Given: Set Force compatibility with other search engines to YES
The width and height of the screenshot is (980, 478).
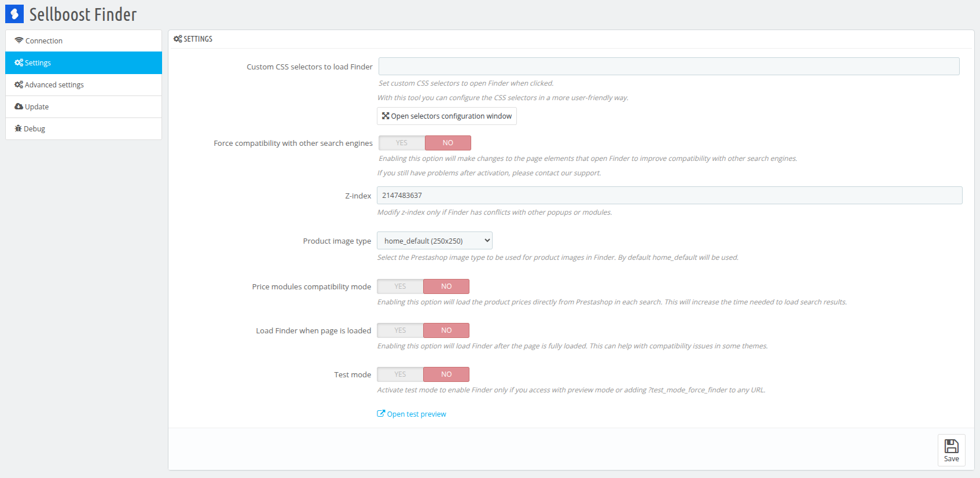Looking at the screenshot, I should tap(402, 143).
